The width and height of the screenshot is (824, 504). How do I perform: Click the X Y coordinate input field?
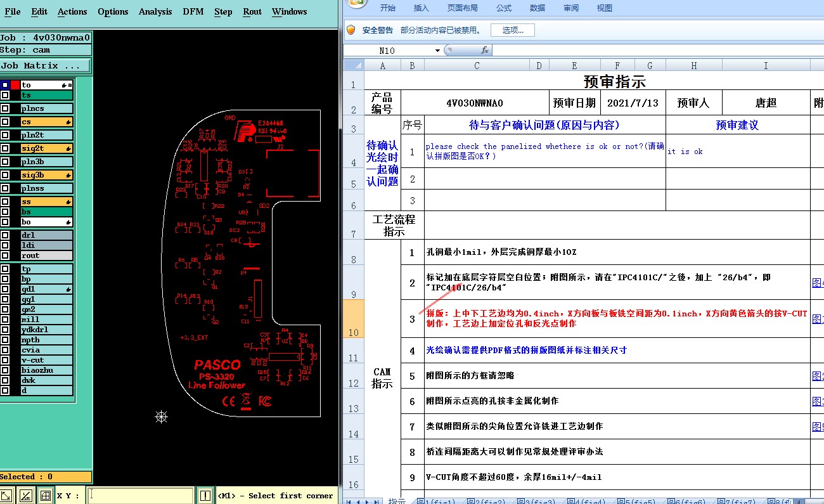[141, 496]
